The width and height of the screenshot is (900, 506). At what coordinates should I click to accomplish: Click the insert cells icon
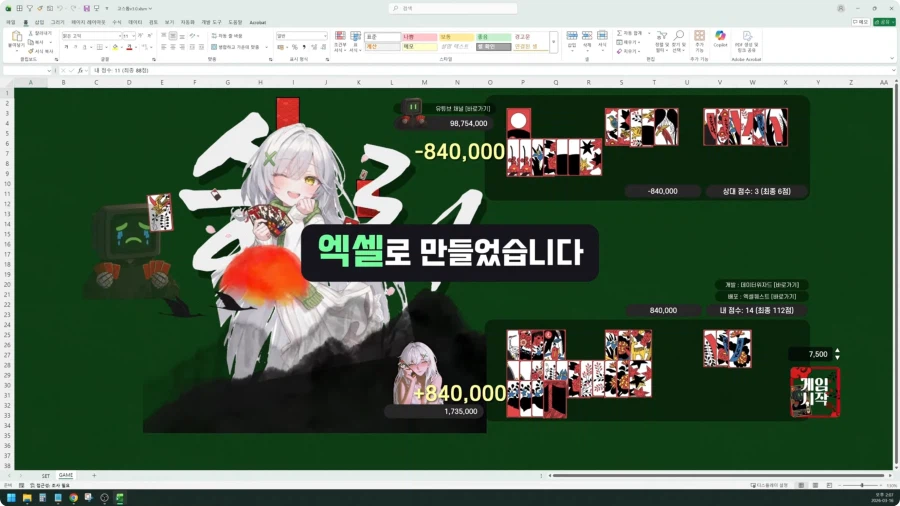click(572, 36)
